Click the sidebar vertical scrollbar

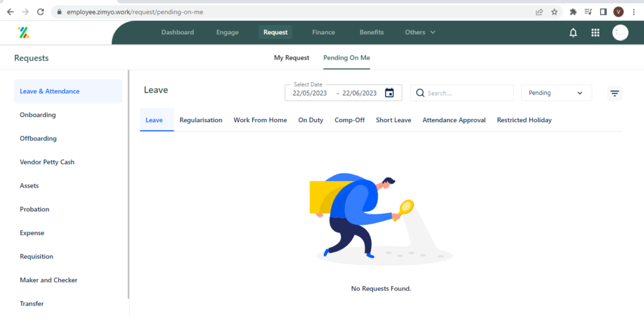click(128, 185)
